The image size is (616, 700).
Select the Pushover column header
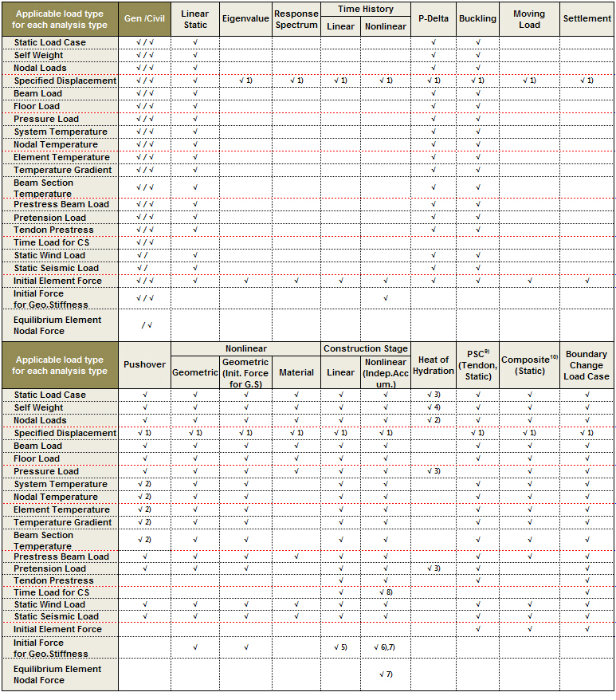click(x=144, y=364)
